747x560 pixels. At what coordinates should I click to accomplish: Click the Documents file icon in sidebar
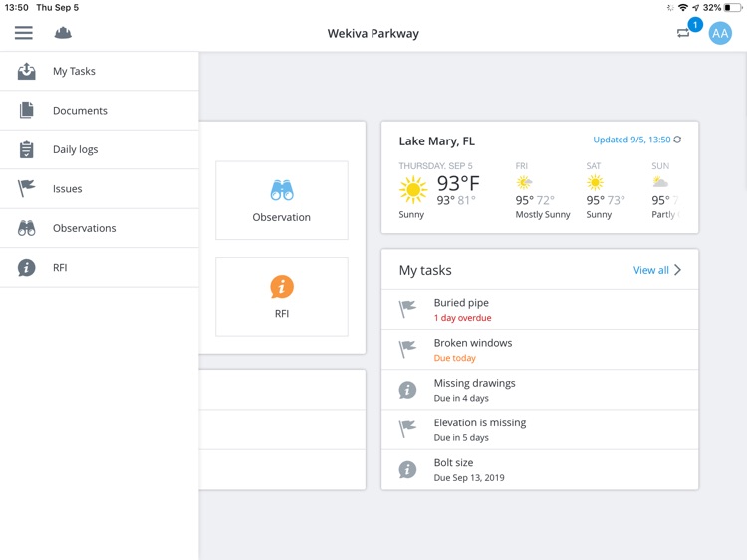click(x=27, y=110)
